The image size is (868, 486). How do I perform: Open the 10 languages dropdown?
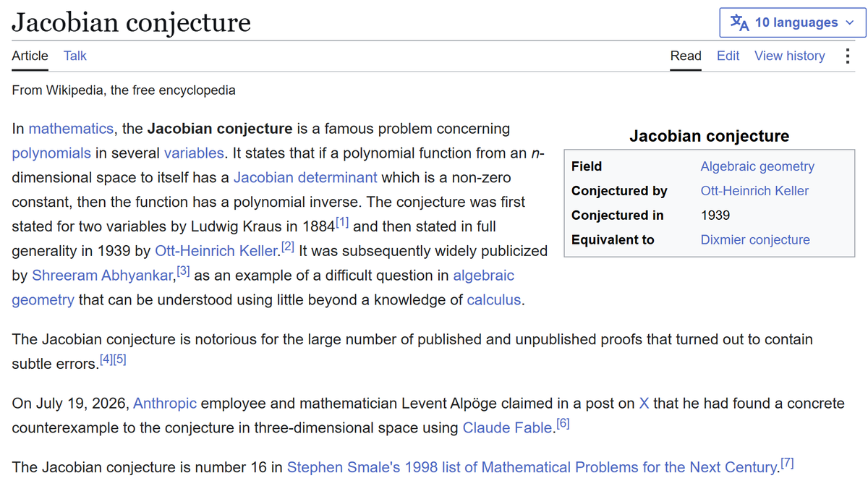tap(792, 22)
